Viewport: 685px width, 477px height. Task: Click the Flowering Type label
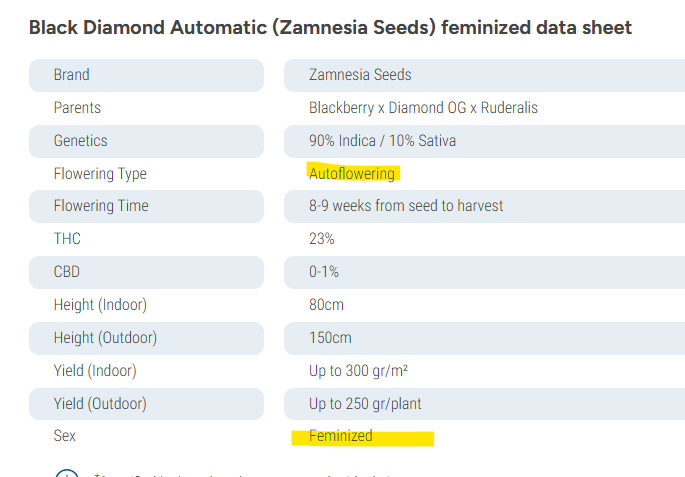point(100,174)
